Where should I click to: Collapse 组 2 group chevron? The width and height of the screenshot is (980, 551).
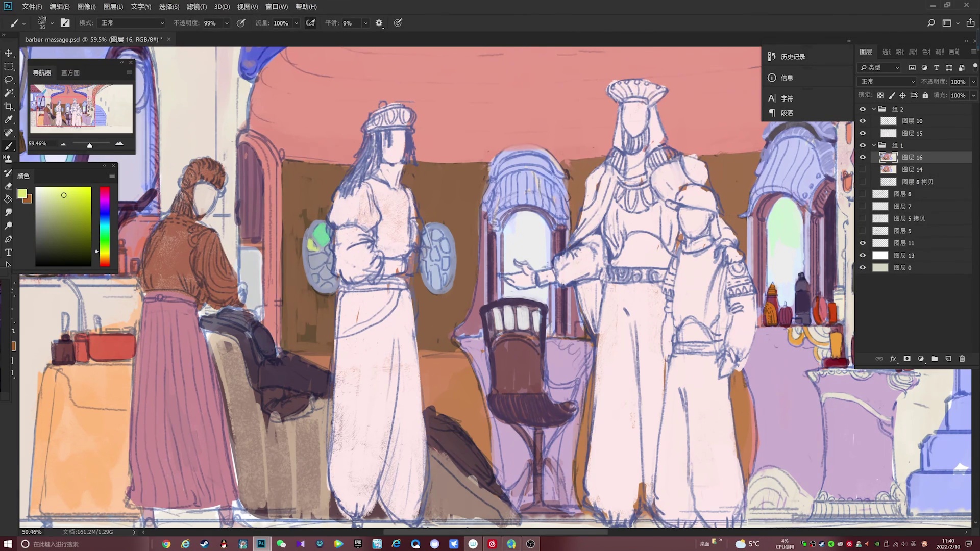coord(874,109)
